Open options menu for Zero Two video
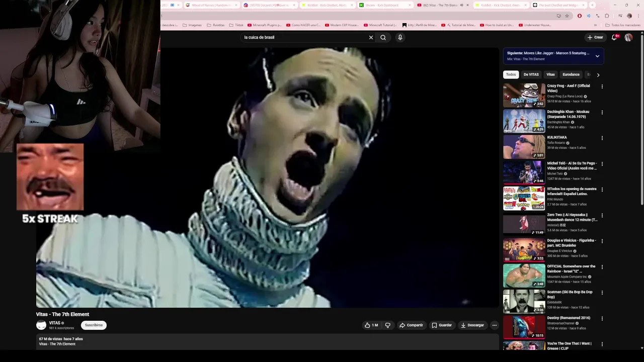Image resolution: width=644 pixels, height=362 pixels. click(x=602, y=215)
